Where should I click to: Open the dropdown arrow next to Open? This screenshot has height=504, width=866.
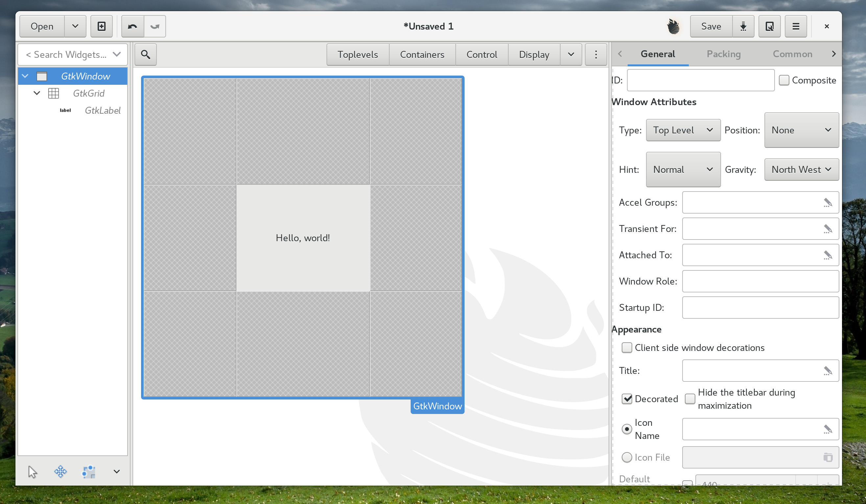[x=75, y=26]
